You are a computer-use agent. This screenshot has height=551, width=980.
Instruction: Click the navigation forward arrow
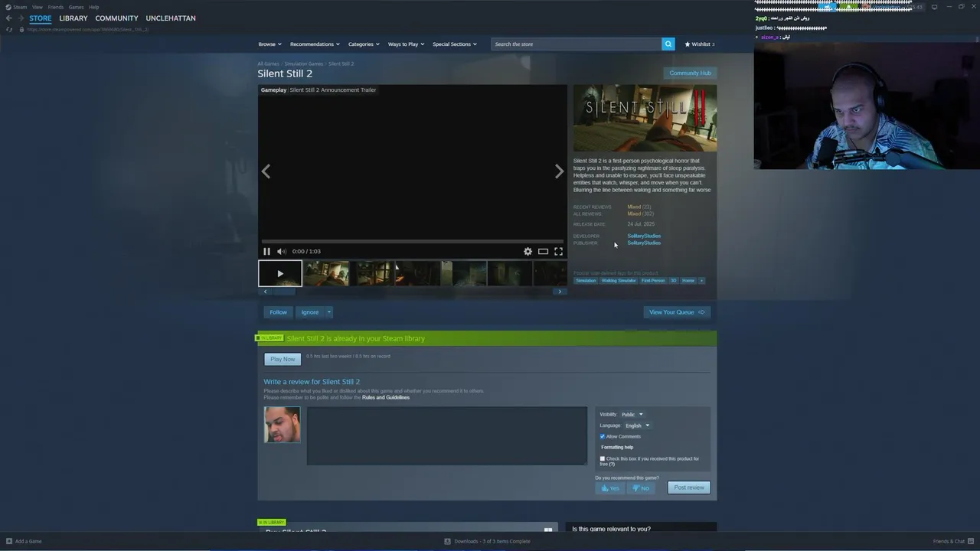20,18
